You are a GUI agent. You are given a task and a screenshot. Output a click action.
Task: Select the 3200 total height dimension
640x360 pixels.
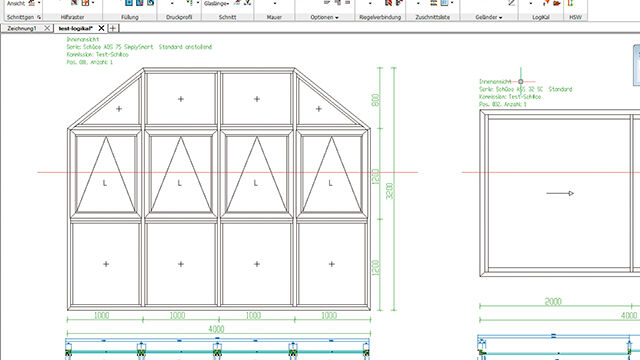(390, 191)
